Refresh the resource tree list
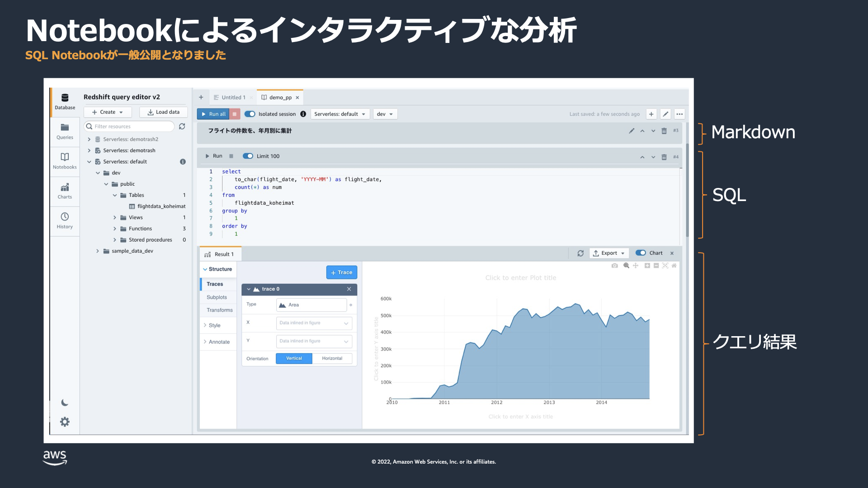Viewport: 868px width, 488px height. point(182,127)
